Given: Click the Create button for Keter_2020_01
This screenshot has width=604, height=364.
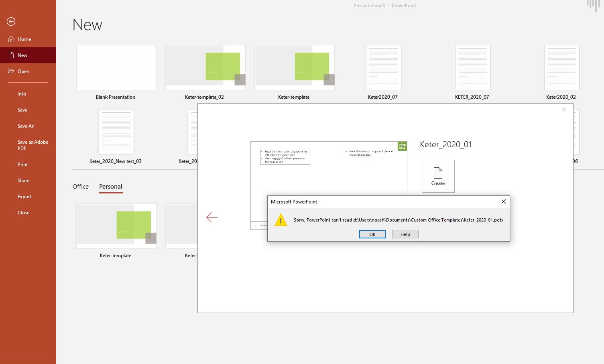Looking at the screenshot, I should (x=438, y=176).
